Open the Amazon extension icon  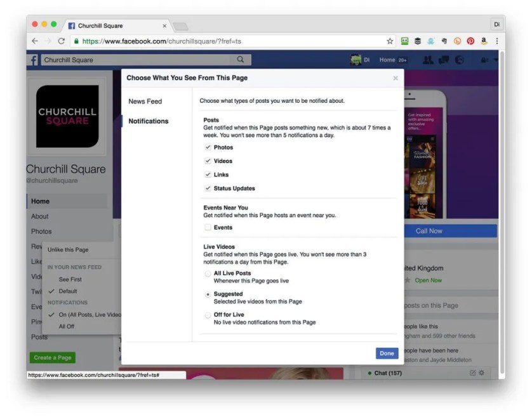pyautogui.click(x=484, y=41)
